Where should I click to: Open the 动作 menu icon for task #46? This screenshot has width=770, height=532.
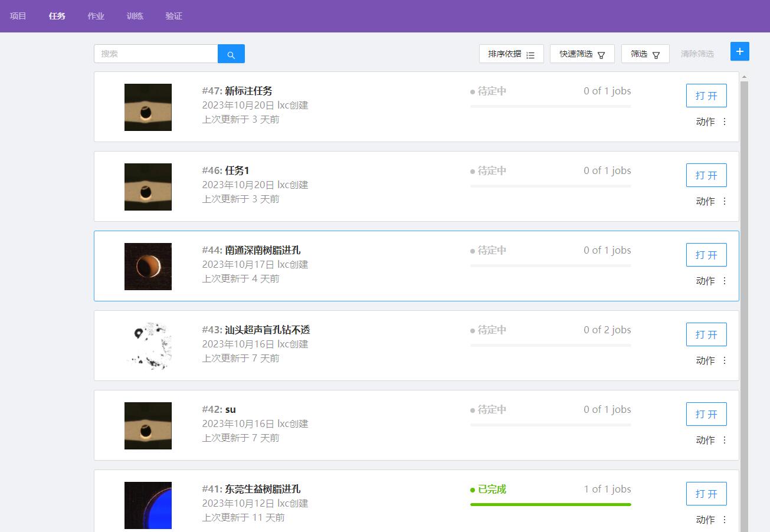pyautogui.click(x=725, y=202)
